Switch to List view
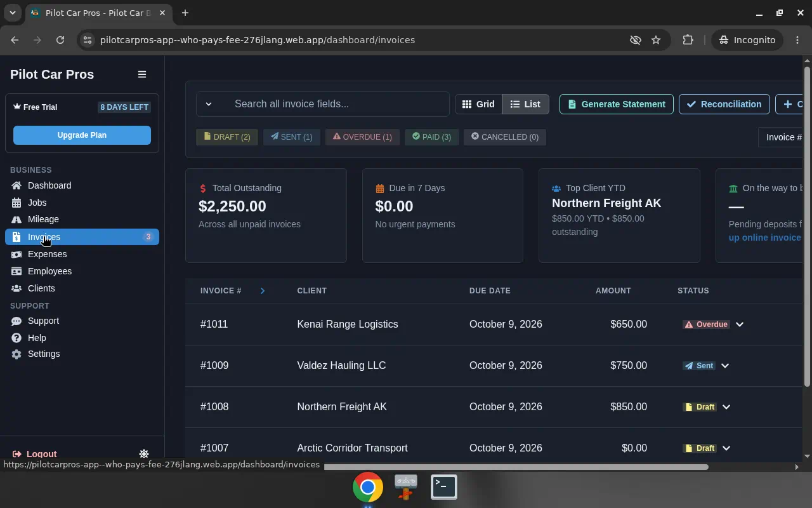The width and height of the screenshot is (812, 508). point(525,104)
